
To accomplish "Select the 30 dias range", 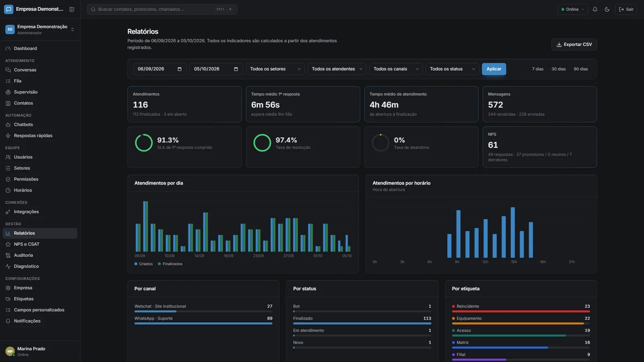I will click(559, 69).
